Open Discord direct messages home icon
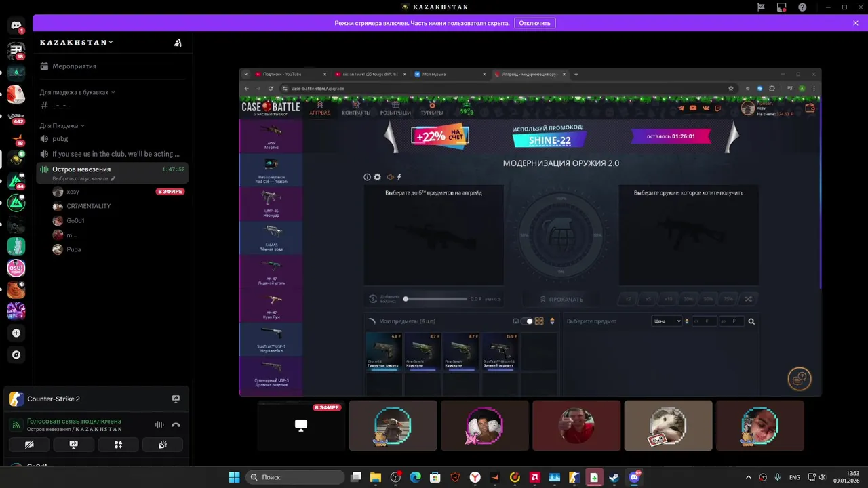868x488 pixels. tap(16, 26)
